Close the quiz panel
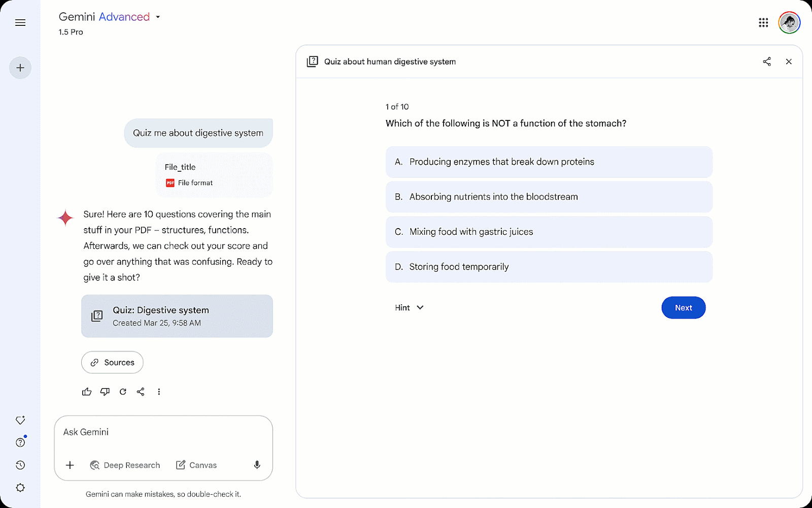The image size is (812, 508). coord(789,61)
